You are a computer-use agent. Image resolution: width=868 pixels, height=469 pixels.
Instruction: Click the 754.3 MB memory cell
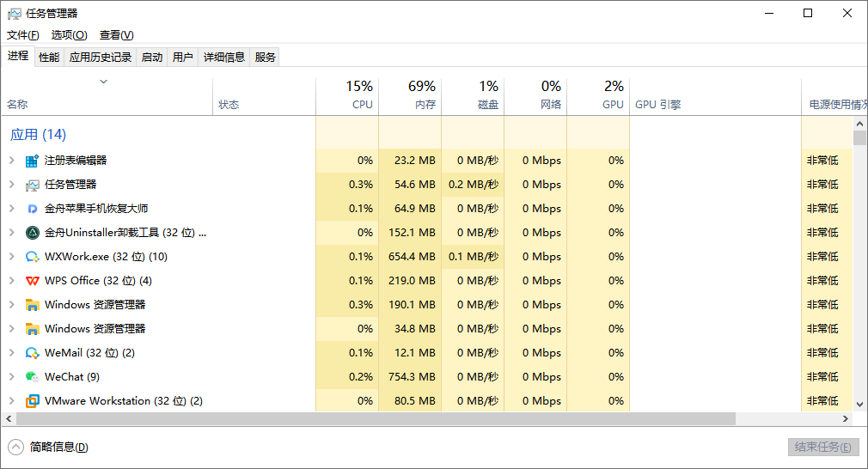(412, 376)
